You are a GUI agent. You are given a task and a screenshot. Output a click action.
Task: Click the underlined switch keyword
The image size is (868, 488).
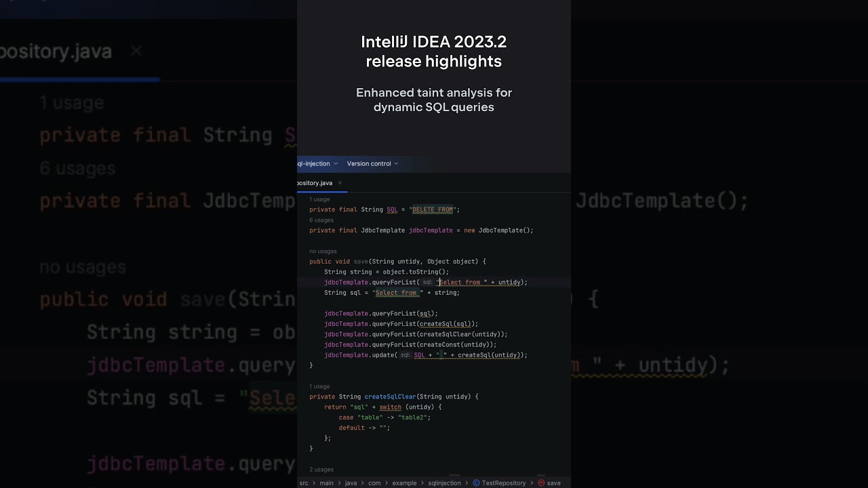[x=390, y=407]
